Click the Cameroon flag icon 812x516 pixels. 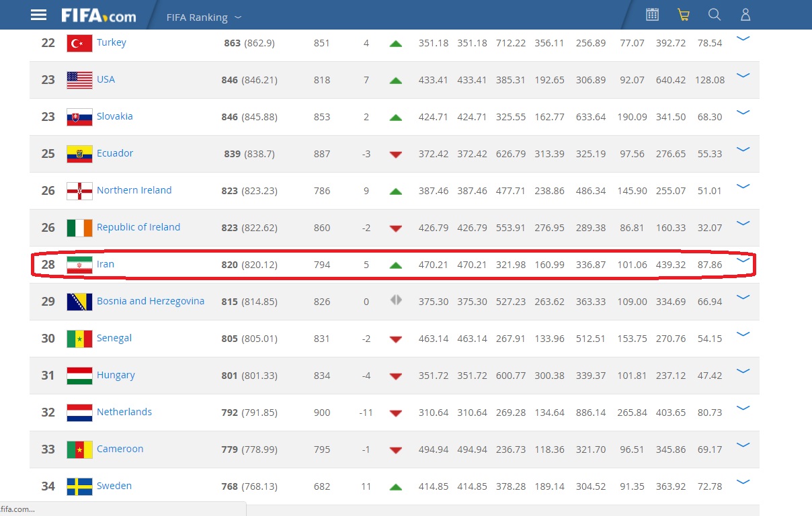(79, 449)
